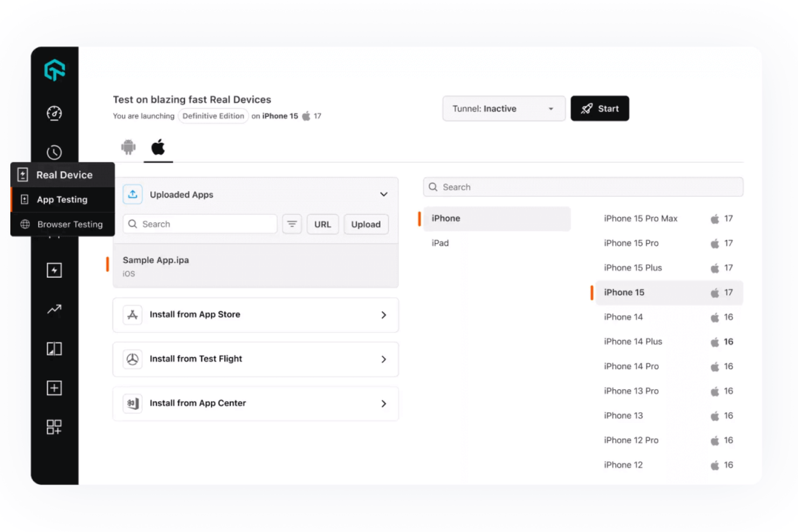Click the App Store icon
This screenshot has height=532, width=798.
pyautogui.click(x=133, y=315)
